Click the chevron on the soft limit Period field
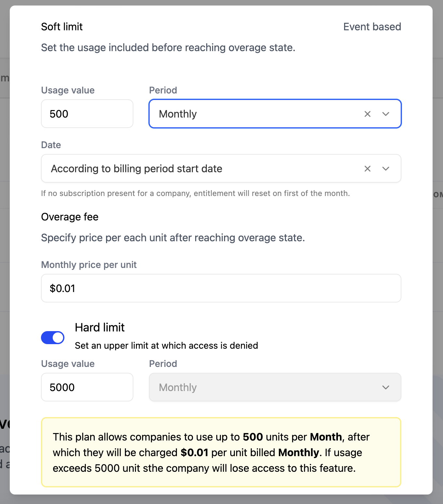This screenshot has width=443, height=504. (x=386, y=114)
